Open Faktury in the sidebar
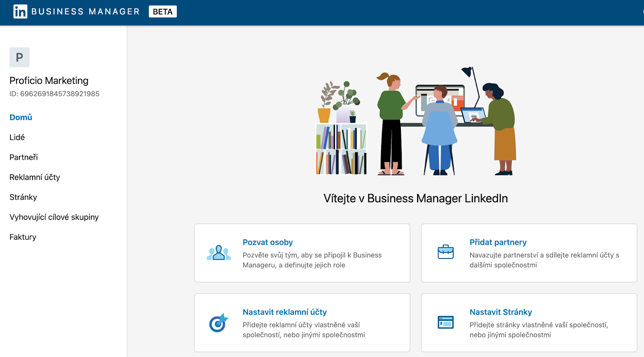 [x=23, y=237]
